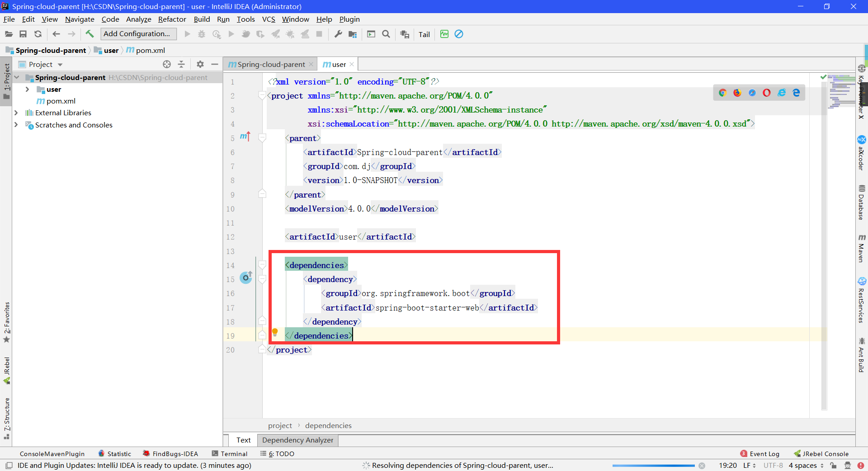Click the dependencies breadcrumb below editor

click(x=328, y=425)
